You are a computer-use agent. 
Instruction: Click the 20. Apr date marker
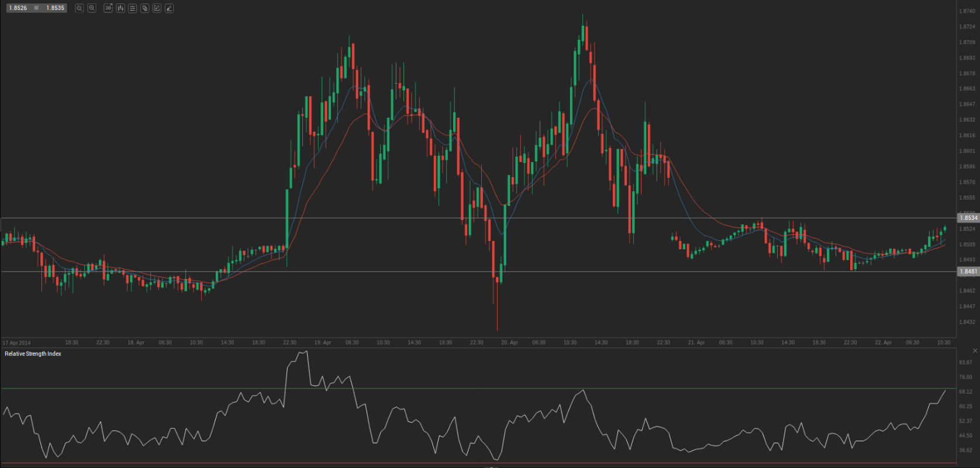(x=509, y=343)
